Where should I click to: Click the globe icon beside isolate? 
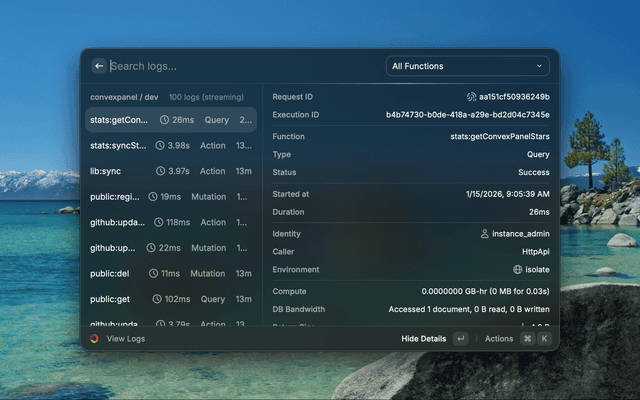point(517,270)
